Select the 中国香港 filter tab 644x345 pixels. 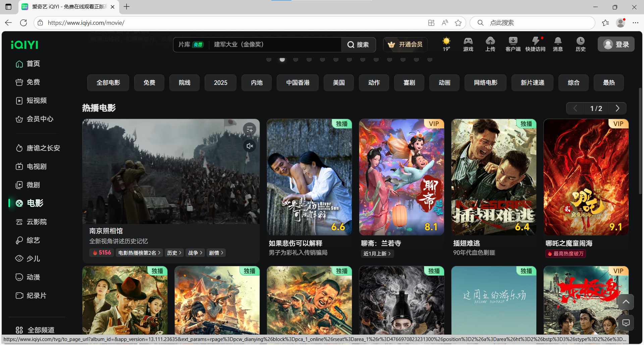pos(297,82)
